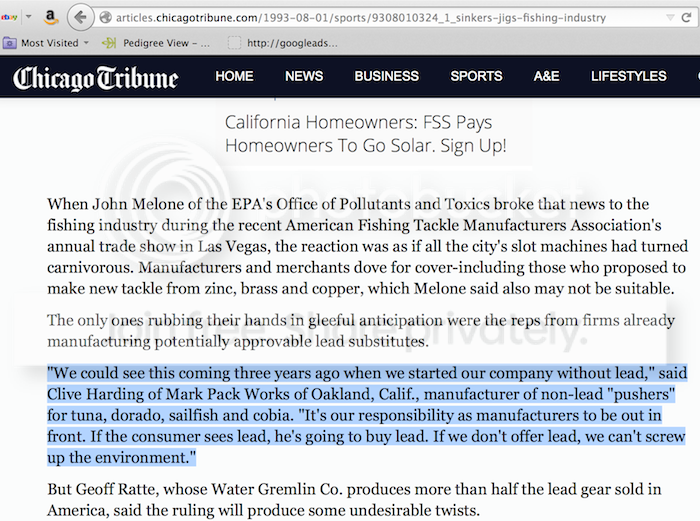
Task: Open the Amazon toolbar shortcut icon
Action: click(49, 17)
